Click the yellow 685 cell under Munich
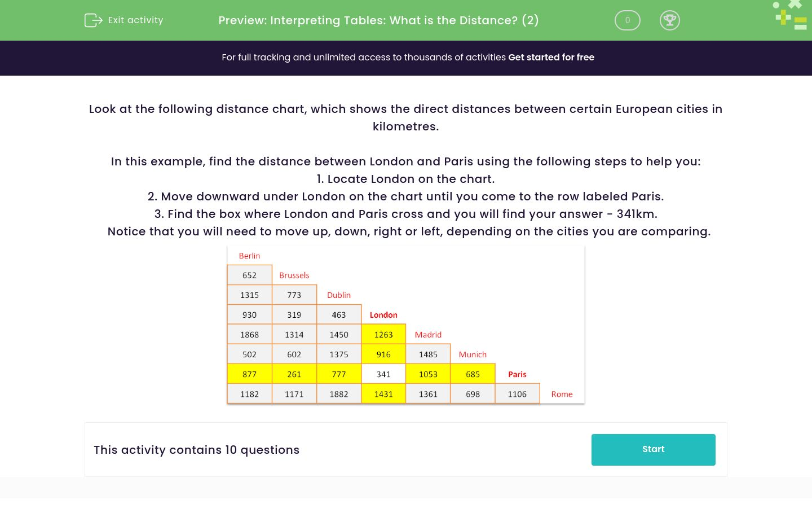 pyautogui.click(x=473, y=374)
